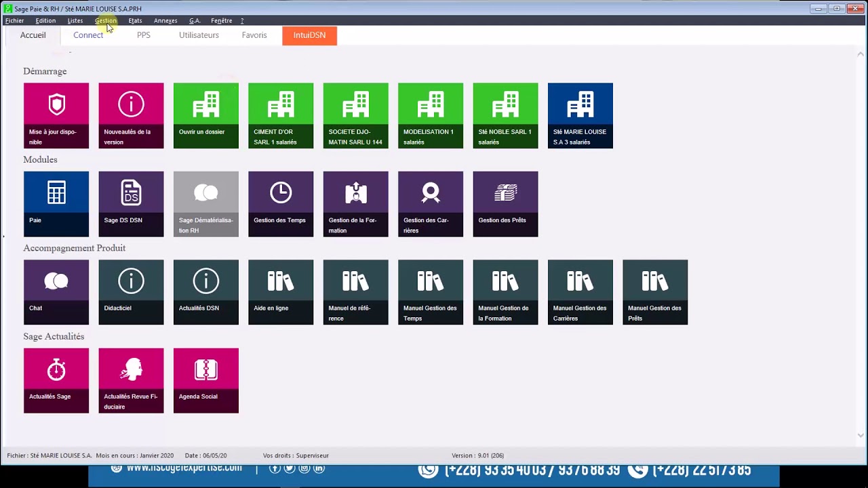This screenshot has height=488, width=868.
Task: Switch to the Connect tab
Action: pos(88,35)
